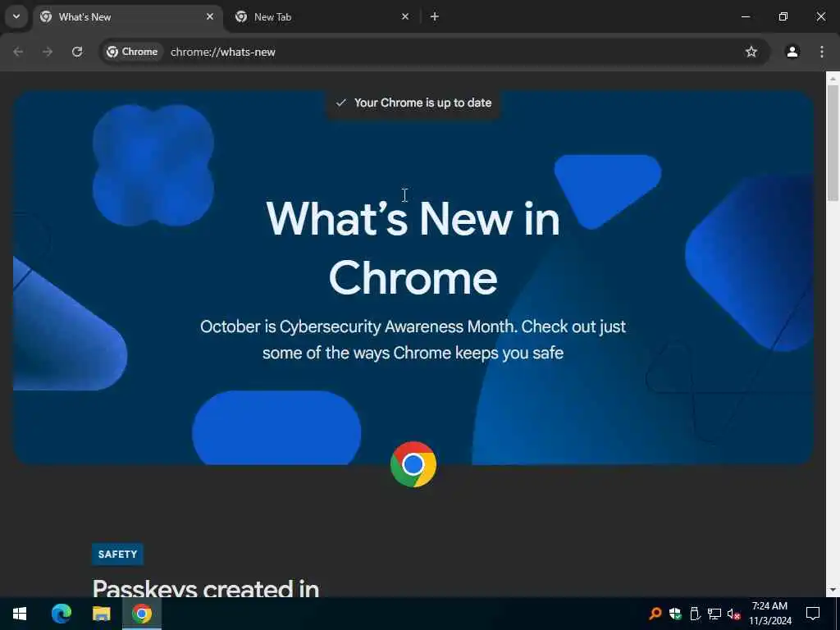Click the Chrome logo below the banner
Screen dimensions: 840x630
click(x=413, y=464)
